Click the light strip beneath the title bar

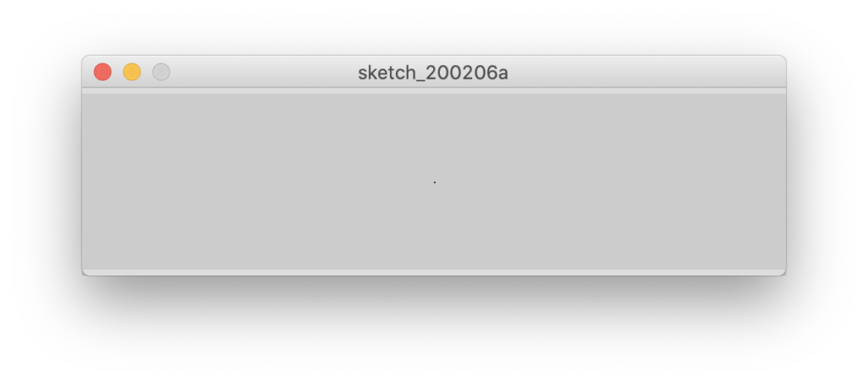(434, 92)
